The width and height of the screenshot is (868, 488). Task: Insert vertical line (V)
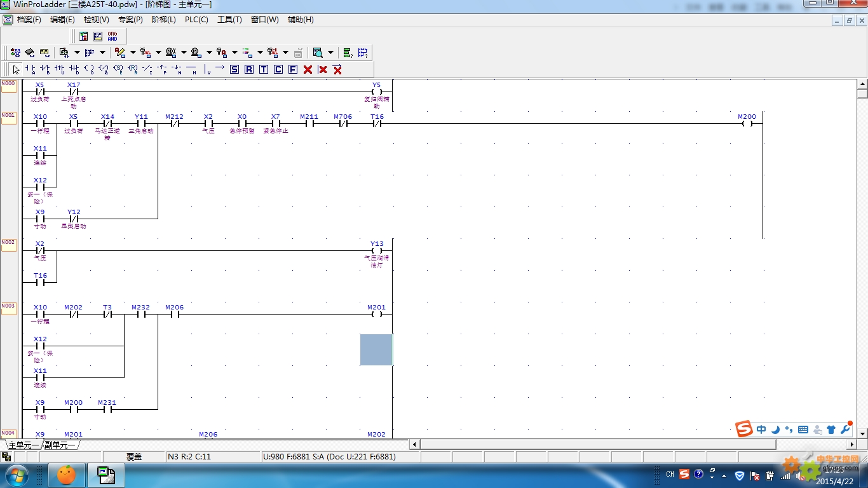(x=206, y=69)
